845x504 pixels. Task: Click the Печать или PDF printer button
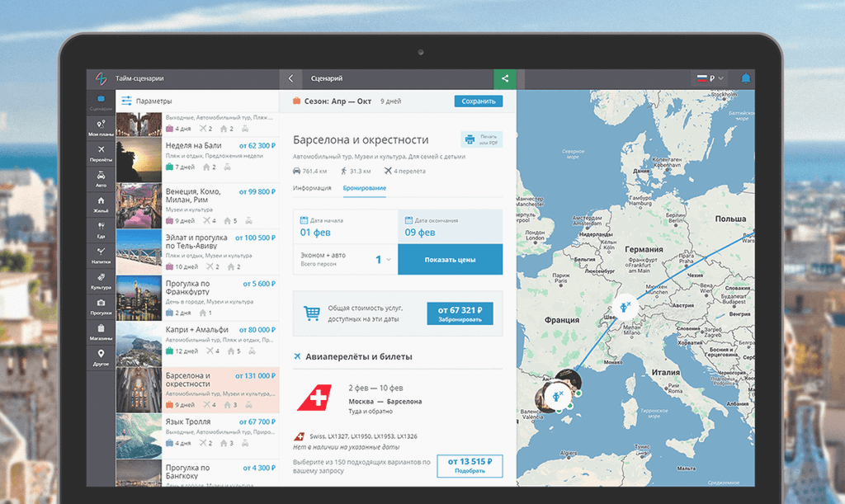pos(482,139)
